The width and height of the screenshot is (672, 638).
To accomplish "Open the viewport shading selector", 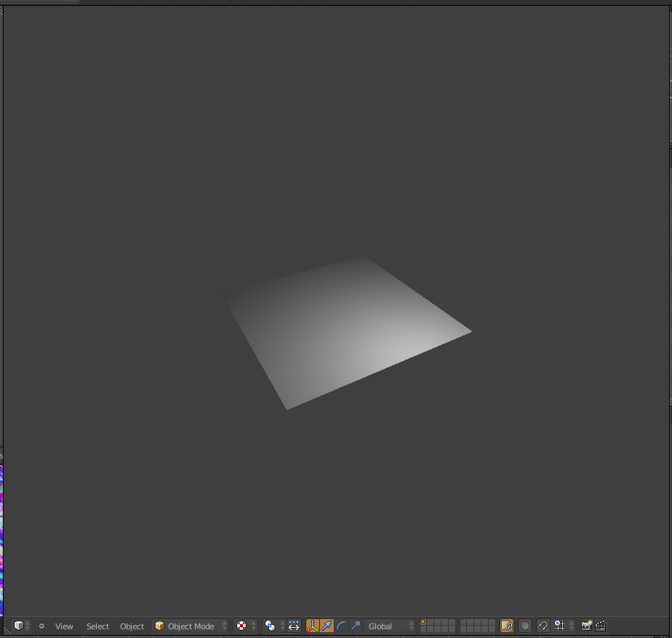I will point(246,626).
